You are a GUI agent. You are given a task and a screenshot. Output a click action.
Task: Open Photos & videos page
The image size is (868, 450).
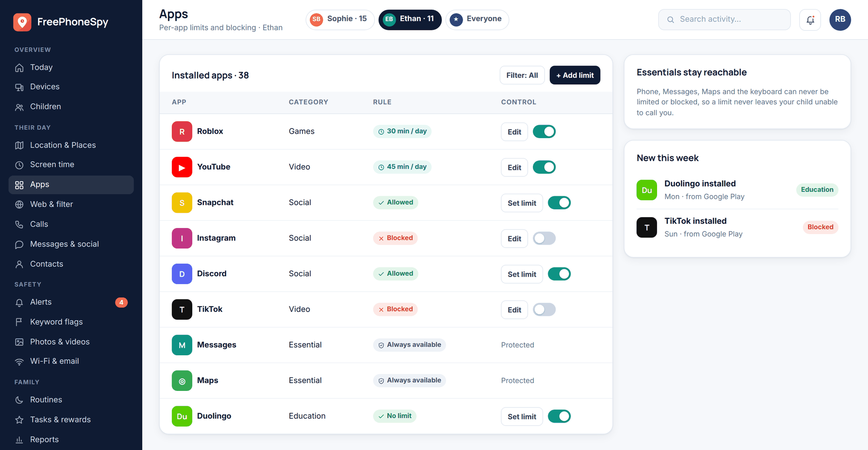click(x=71, y=342)
